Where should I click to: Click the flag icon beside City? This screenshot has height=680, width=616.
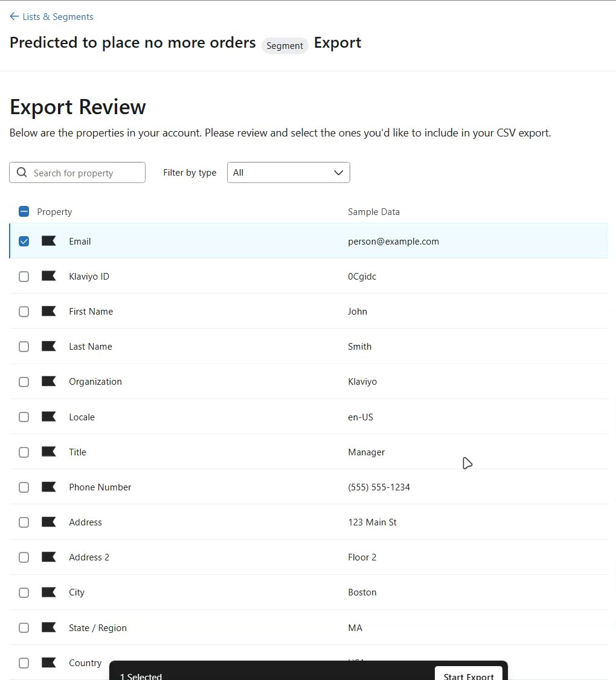[x=48, y=592]
